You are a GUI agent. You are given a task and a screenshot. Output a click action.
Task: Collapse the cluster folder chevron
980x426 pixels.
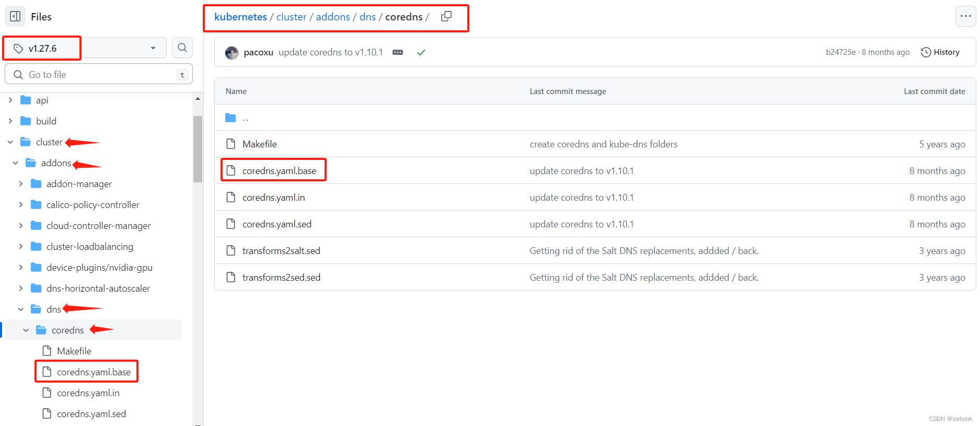pos(10,142)
